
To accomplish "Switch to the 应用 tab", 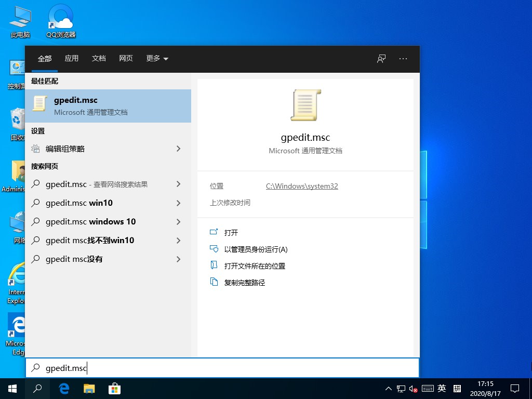I will pos(72,59).
